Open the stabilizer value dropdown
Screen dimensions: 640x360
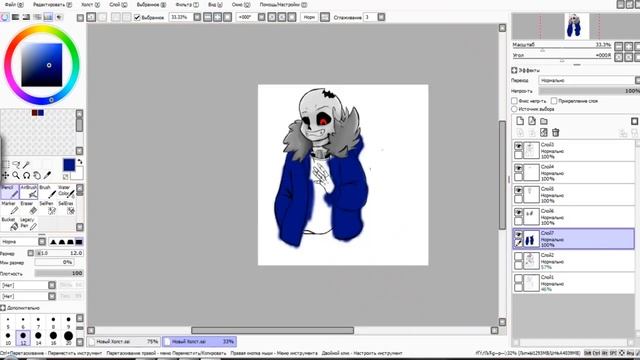click(x=381, y=17)
